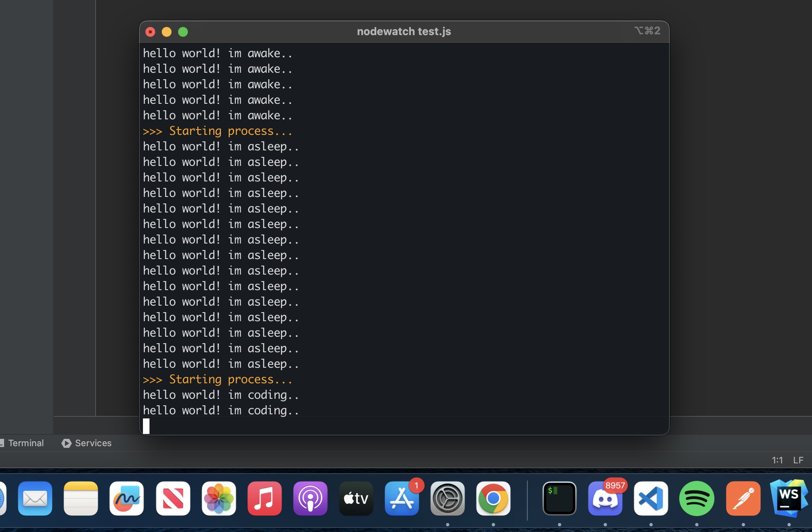Open the Mail app in dock

point(35,498)
